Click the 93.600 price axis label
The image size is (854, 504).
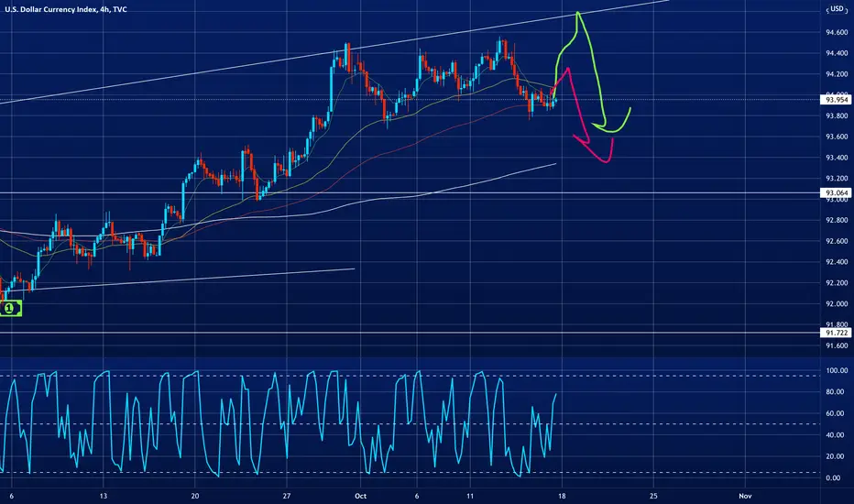pos(837,137)
